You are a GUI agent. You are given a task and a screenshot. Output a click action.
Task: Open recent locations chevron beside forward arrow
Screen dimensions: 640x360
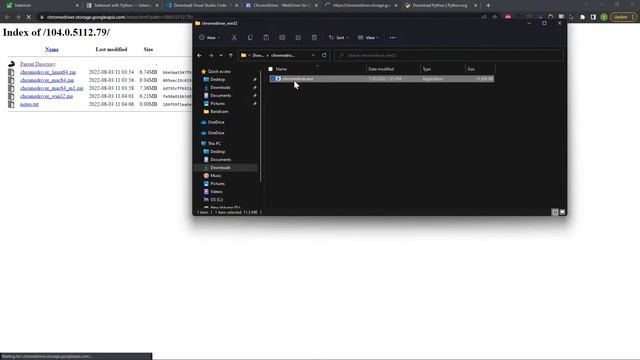(x=221, y=56)
